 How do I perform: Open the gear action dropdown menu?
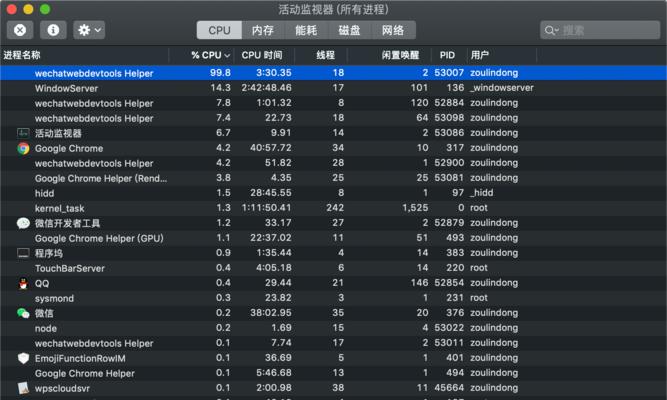coord(89,30)
